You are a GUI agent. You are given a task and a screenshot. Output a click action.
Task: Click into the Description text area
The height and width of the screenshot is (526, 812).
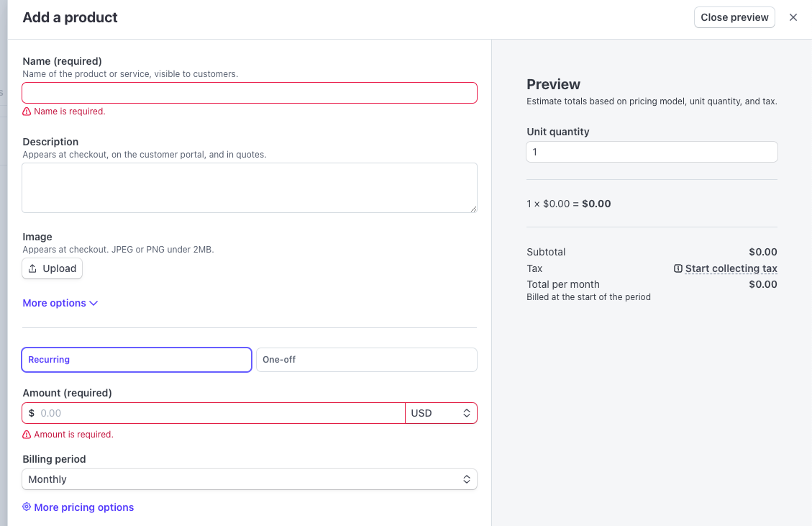pyautogui.click(x=249, y=187)
